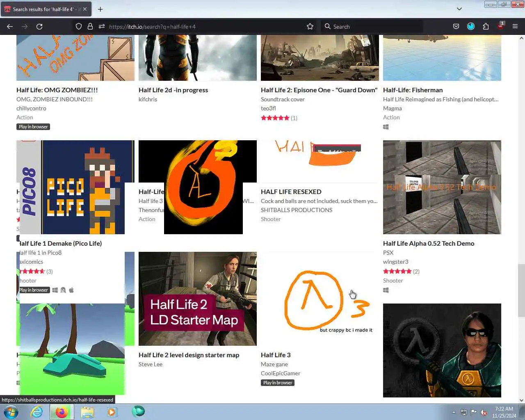
Task: Click the scrollbar down arrow
Action: (521, 400)
